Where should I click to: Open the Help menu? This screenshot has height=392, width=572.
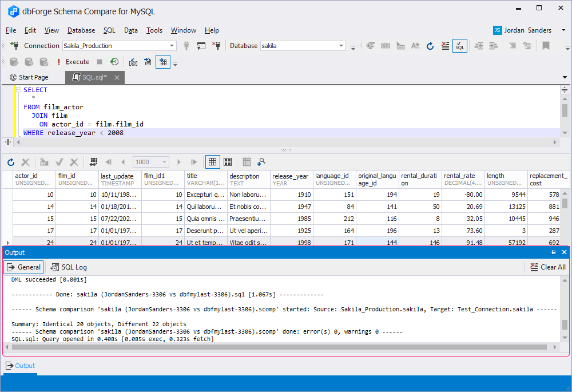point(212,30)
